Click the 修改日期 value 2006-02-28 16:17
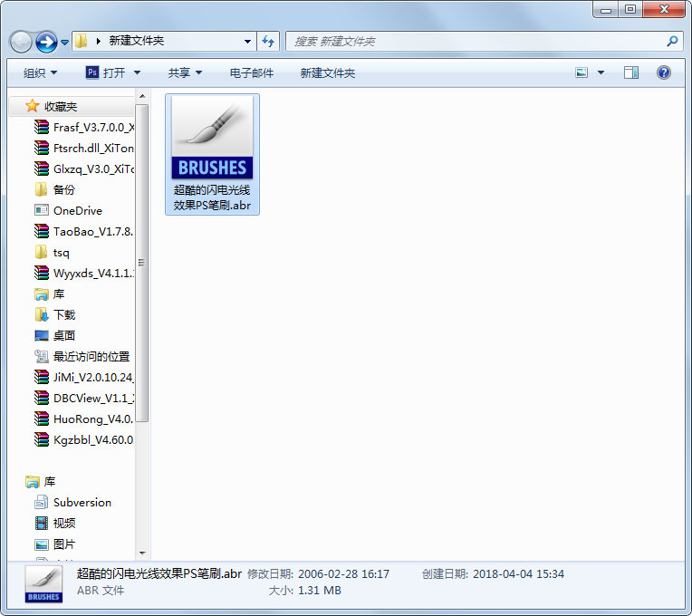 [x=344, y=573]
